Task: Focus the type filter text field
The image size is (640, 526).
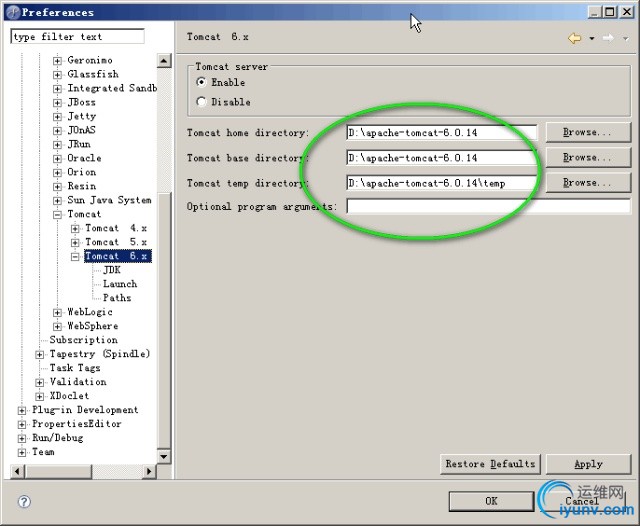Action: pyautogui.click(x=77, y=36)
